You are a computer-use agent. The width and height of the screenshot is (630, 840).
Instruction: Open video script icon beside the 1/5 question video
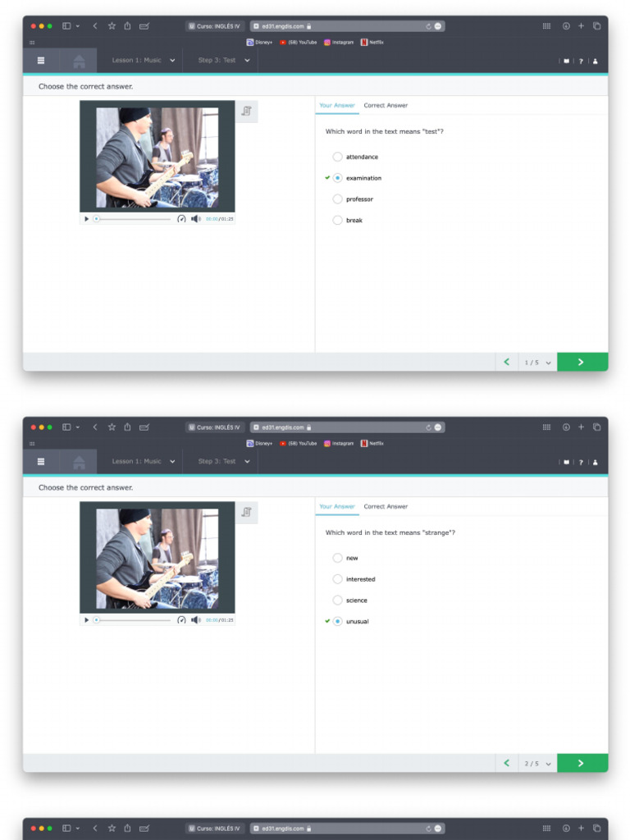pos(246,111)
